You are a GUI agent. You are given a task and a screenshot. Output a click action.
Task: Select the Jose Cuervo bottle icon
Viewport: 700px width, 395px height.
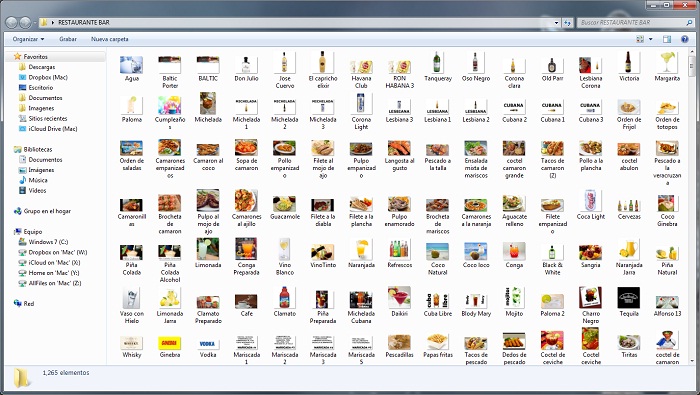pyautogui.click(x=284, y=62)
